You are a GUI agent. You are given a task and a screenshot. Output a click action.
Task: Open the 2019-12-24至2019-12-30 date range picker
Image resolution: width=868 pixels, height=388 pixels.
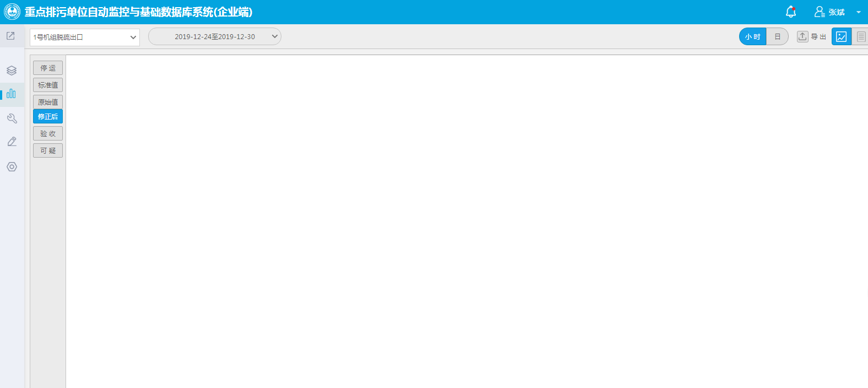tap(215, 36)
